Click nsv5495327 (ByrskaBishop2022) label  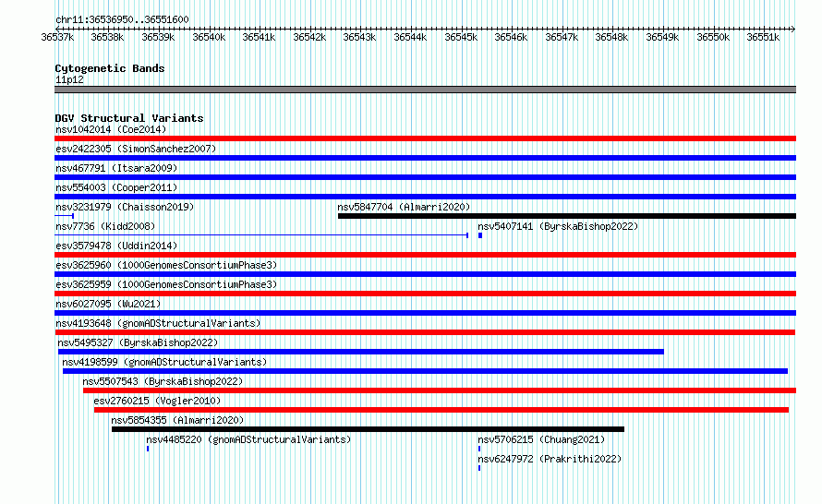pos(138,342)
